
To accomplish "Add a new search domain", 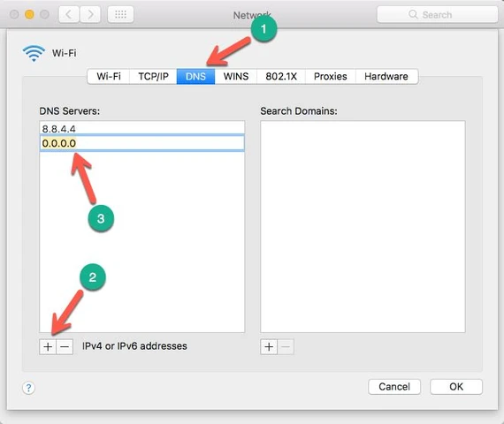I will pos(269,347).
